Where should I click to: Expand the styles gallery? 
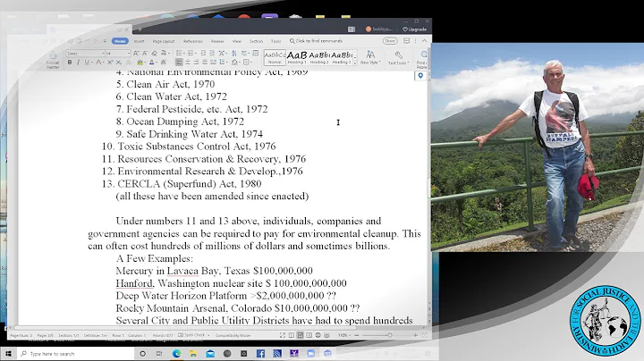(x=355, y=63)
